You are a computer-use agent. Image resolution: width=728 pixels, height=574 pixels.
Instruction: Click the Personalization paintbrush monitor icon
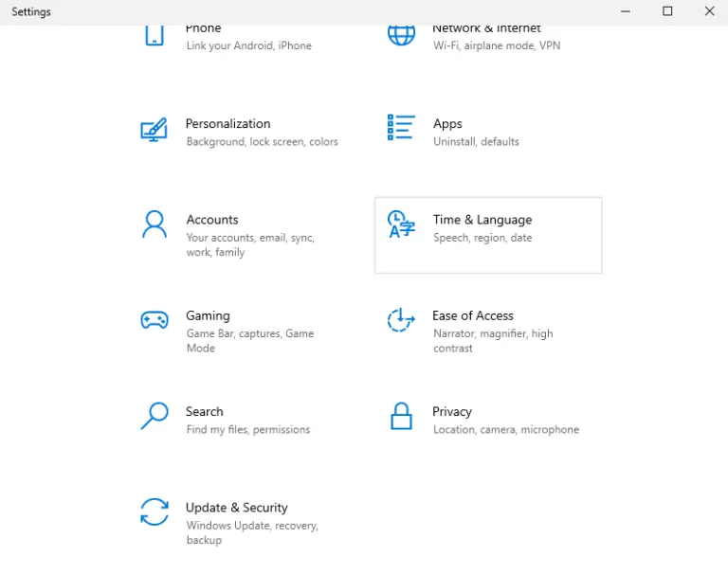coord(154,130)
